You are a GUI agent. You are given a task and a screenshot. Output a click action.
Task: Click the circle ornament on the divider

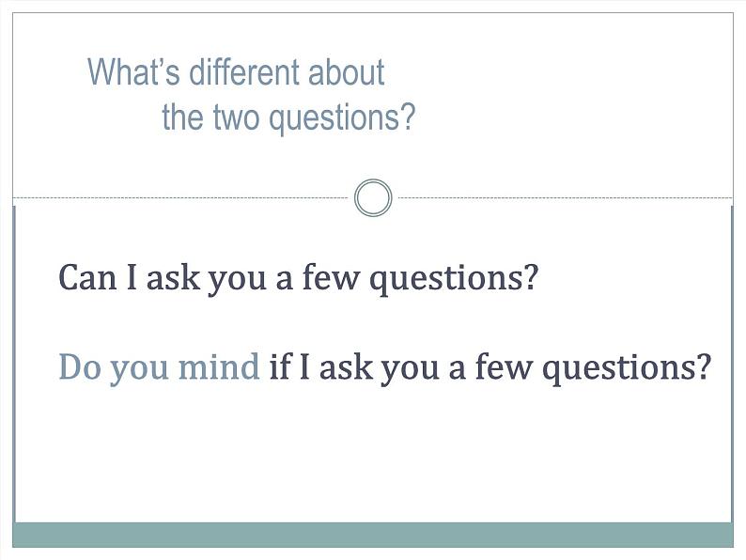[x=374, y=197]
